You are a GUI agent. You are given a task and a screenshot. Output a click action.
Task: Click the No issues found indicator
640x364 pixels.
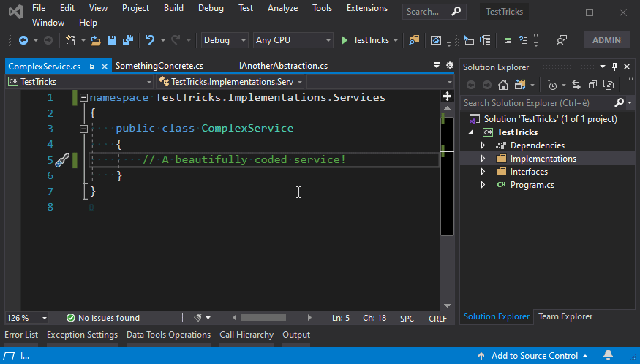coord(103,318)
